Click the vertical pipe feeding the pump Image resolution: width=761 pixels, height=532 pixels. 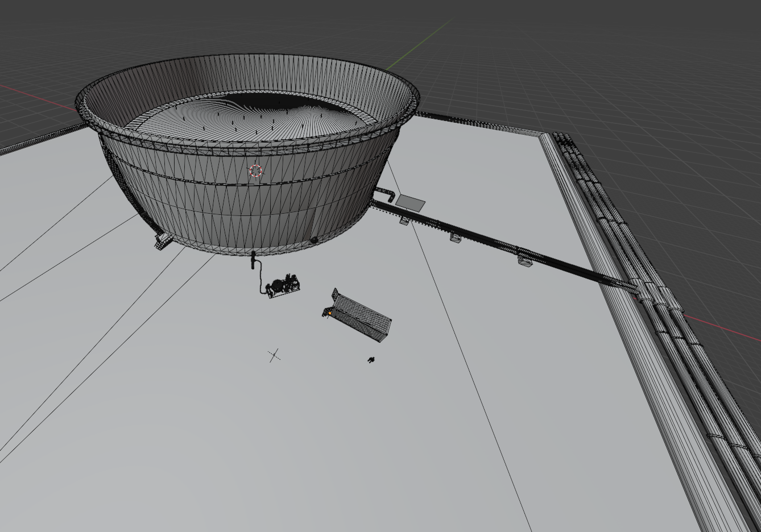tap(254, 261)
